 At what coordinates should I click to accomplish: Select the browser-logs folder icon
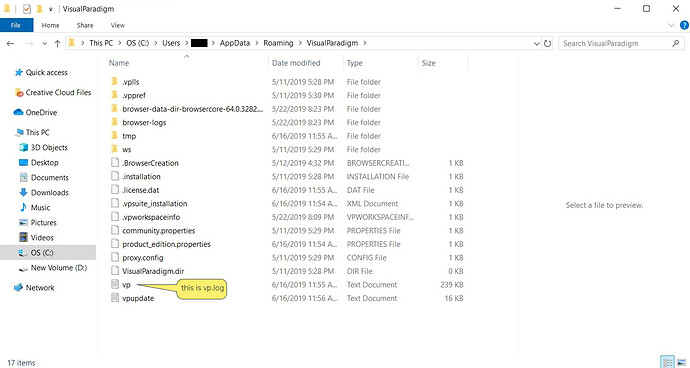(x=114, y=122)
